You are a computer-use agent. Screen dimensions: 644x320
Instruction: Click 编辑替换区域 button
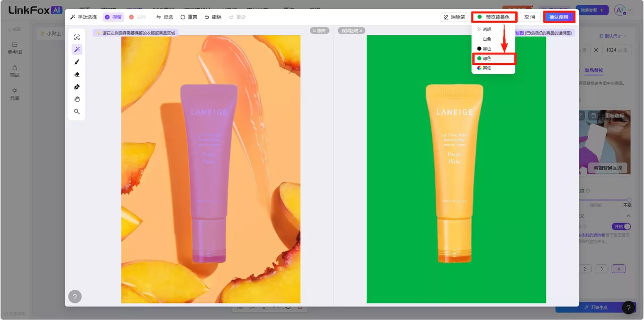click(x=607, y=168)
